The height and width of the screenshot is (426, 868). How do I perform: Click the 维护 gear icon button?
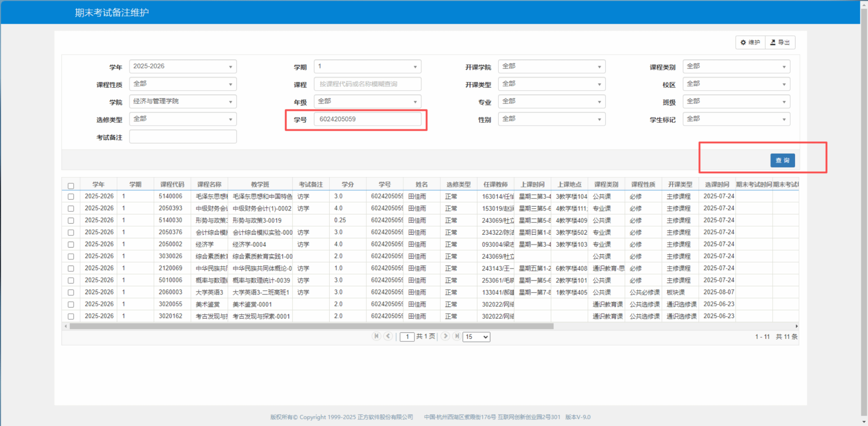click(x=750, y=42)
